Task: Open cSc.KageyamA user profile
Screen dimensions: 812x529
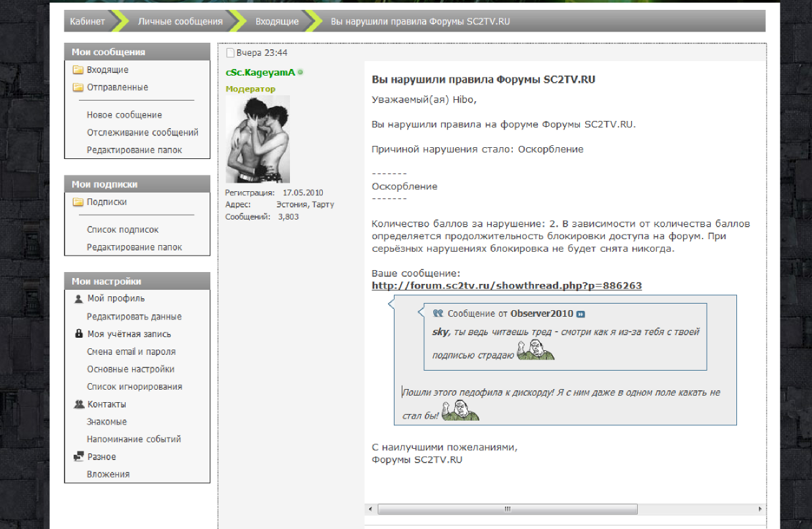Action: click(260, 72)
